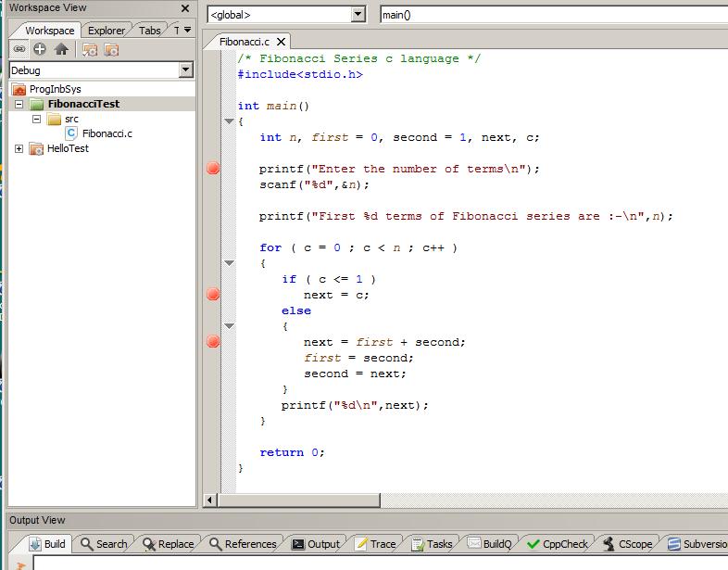This screenshot has height=570, width=728.
Task: Switch to the Tabs tab
Action: point(149,31)
